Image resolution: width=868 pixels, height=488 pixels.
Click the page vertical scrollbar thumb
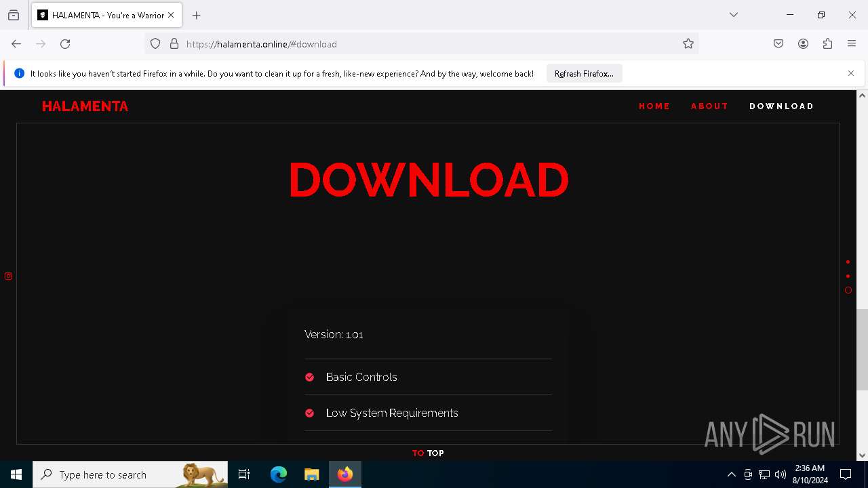[x=862, y=350]
